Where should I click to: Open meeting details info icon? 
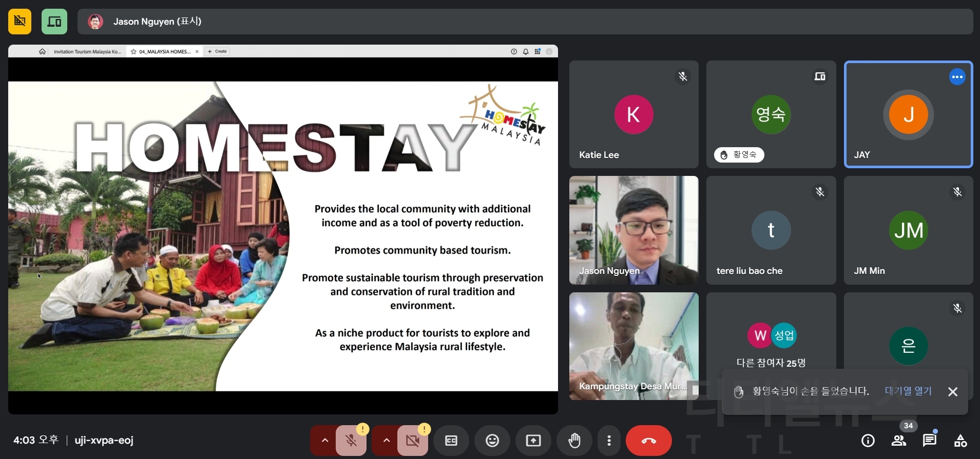pyautogui.click(x=868, y=441)
